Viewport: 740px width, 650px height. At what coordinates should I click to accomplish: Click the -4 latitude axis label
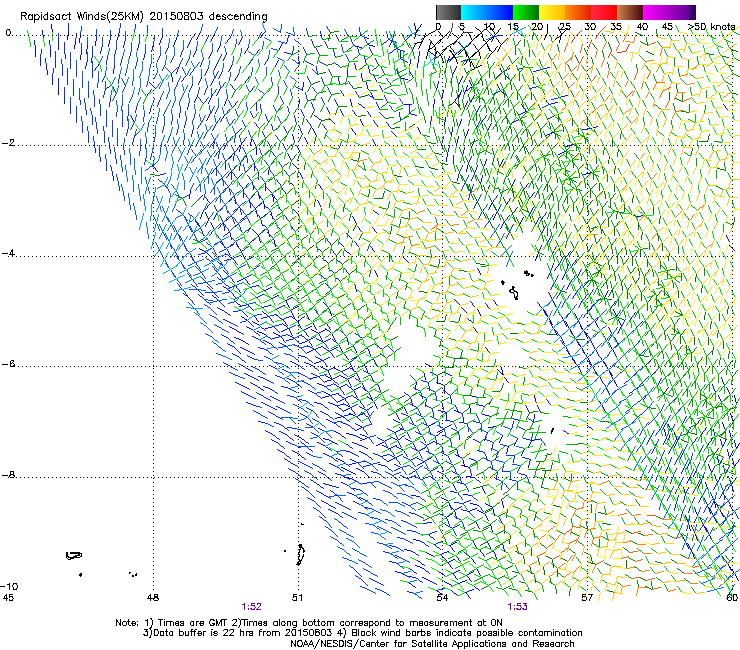8,253
